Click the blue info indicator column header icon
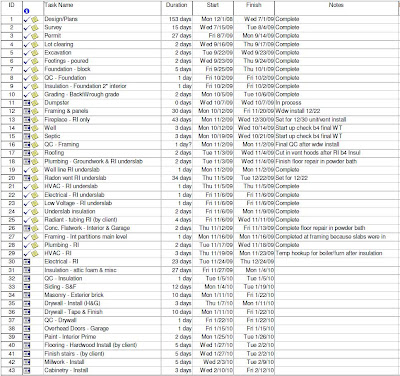Image resolution: width=400 pixels, height=376 pixels. pos(27,11)
